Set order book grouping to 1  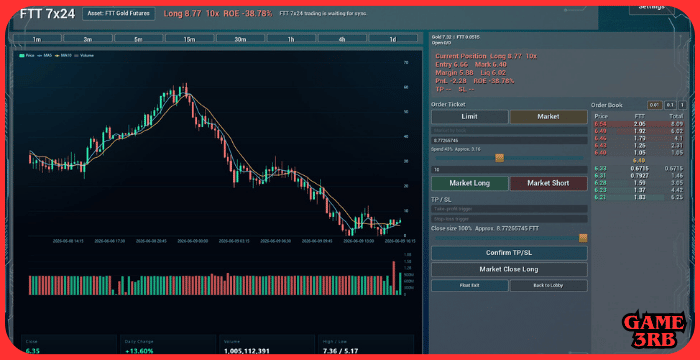click(682, 105)
